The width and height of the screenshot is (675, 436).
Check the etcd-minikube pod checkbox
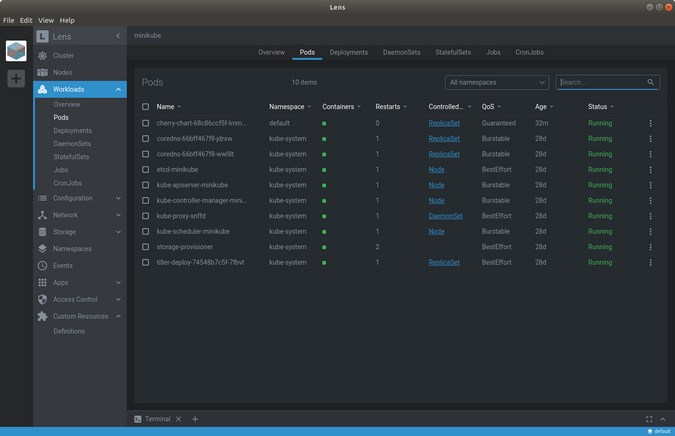146,170
